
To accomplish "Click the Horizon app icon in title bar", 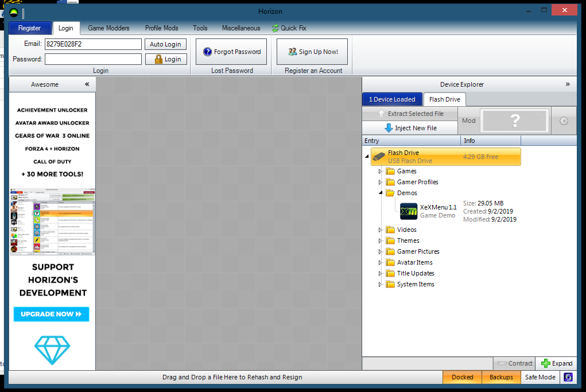I will (14, 12).
